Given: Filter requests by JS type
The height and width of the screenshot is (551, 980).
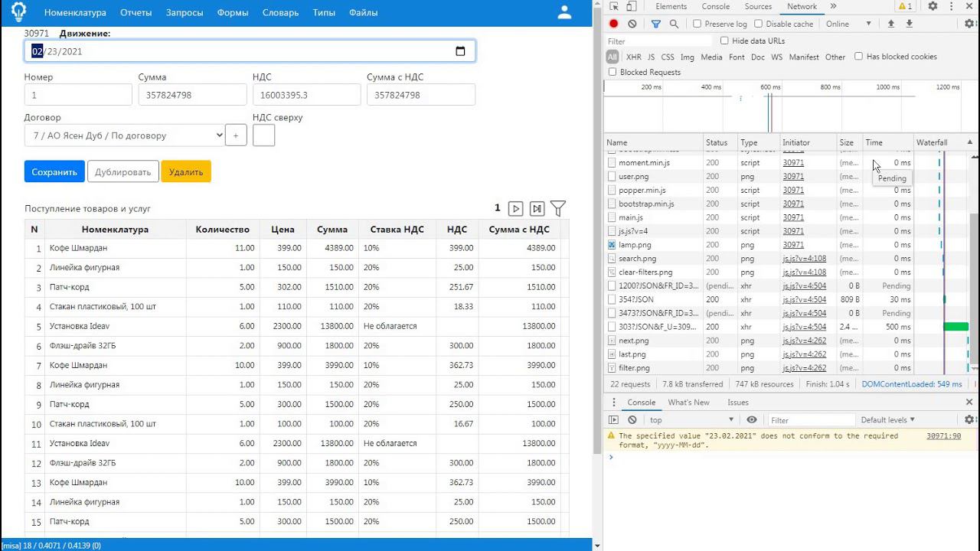Looking at the screenshot, I should 651,57.
